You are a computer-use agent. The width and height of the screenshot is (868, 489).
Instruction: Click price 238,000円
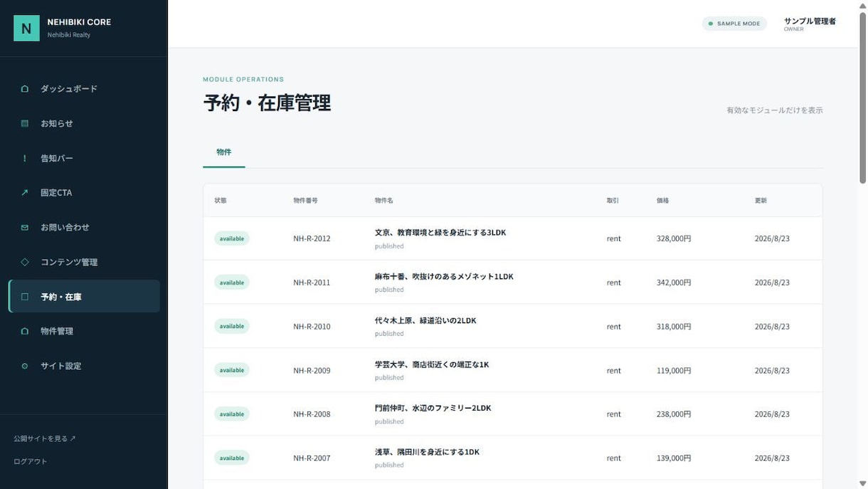(674, 414)
